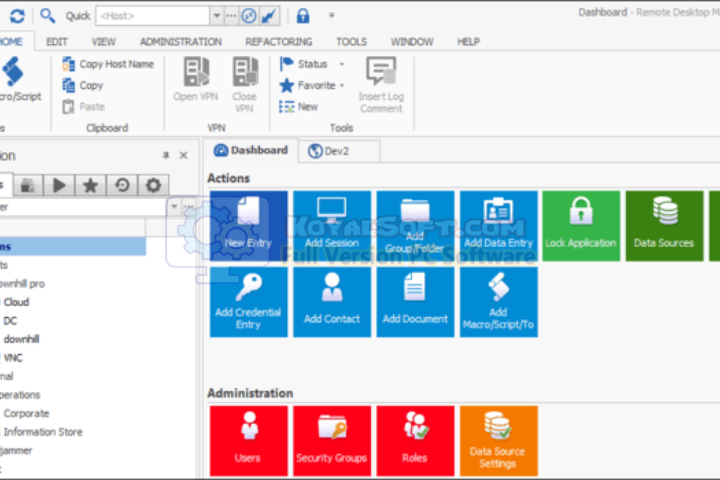Image resolution: width=720 pixels, height=480 pixels.
Task: Select the Corporate entry in the navigation tree
Action: pyautogui.click(x=26, y=413)
